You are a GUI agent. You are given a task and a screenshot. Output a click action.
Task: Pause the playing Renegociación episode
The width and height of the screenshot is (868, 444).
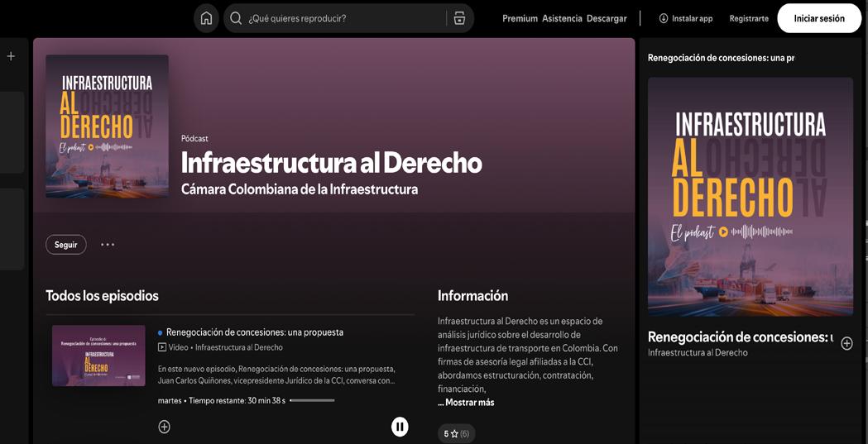(x=400, y=427)
